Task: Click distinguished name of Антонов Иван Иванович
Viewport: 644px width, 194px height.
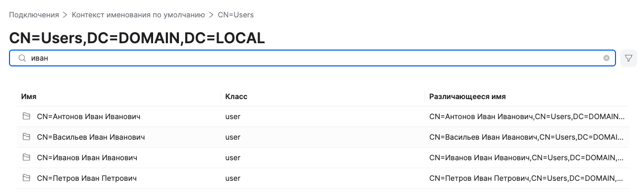Action: [x=527, y=117]
